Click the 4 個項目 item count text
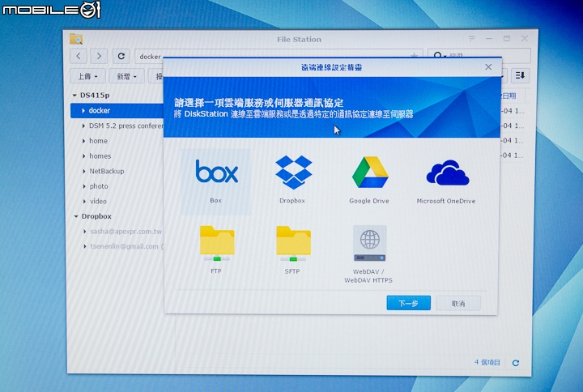 [x=487, y=362]
